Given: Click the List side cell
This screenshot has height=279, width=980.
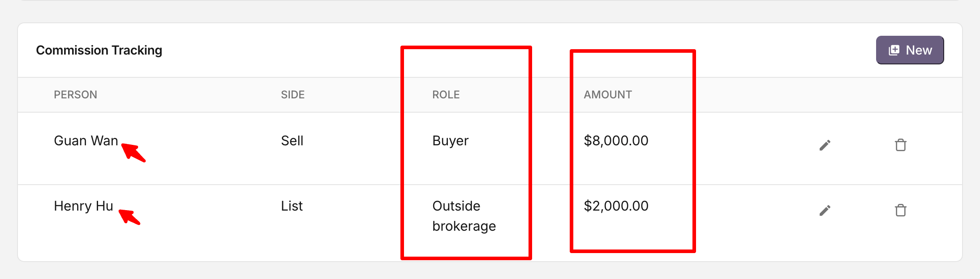Looking at the screenshot, I should (292, 206).
